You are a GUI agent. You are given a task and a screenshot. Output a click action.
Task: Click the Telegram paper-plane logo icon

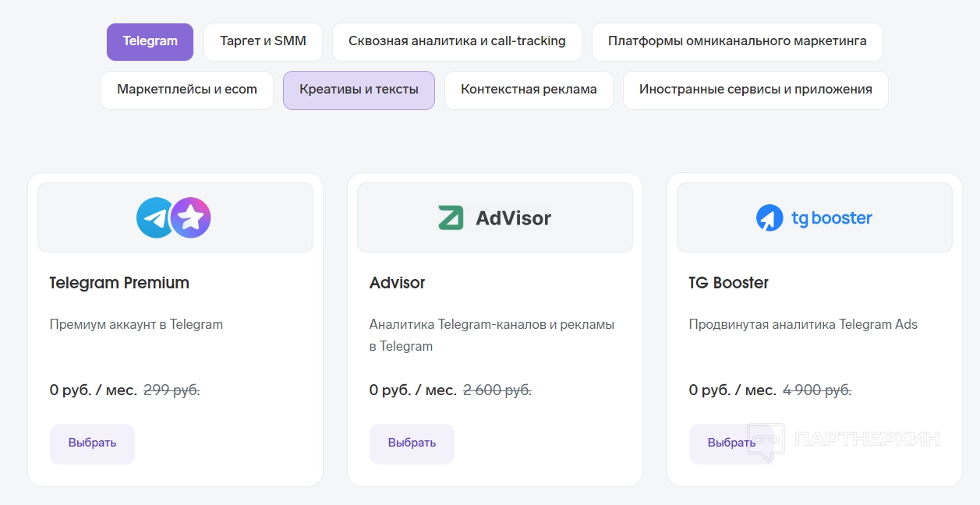pos(155,217)
